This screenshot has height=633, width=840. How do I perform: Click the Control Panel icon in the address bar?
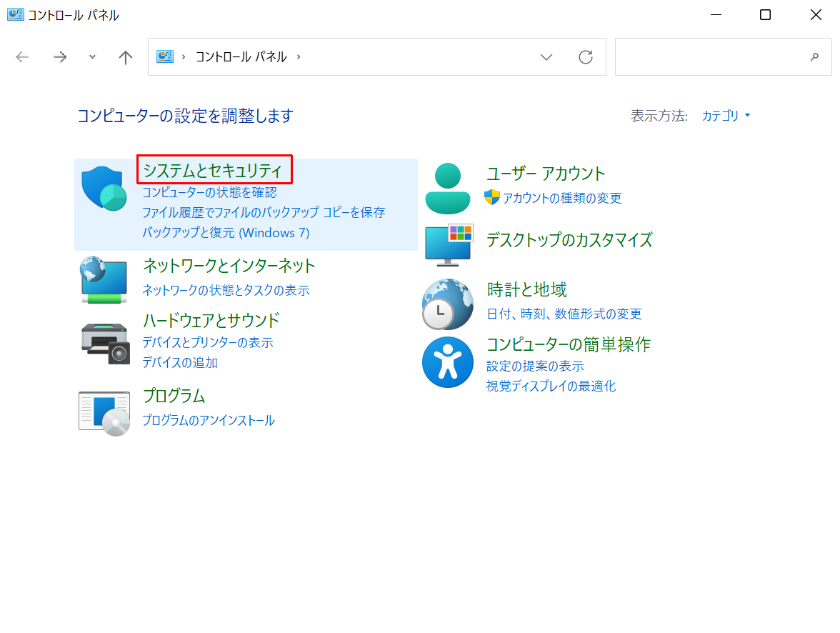point(165,56)
